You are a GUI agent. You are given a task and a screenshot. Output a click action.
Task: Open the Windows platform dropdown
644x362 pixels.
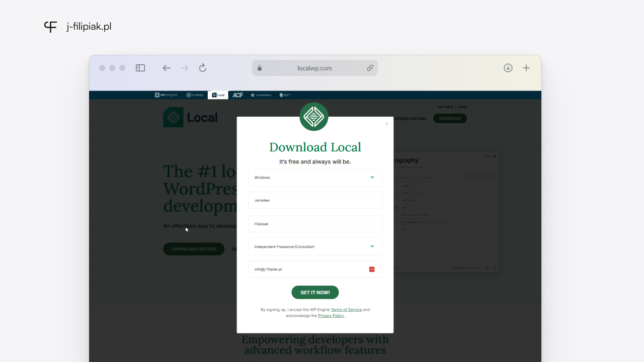pyautogui.click(x=315, y=177)
